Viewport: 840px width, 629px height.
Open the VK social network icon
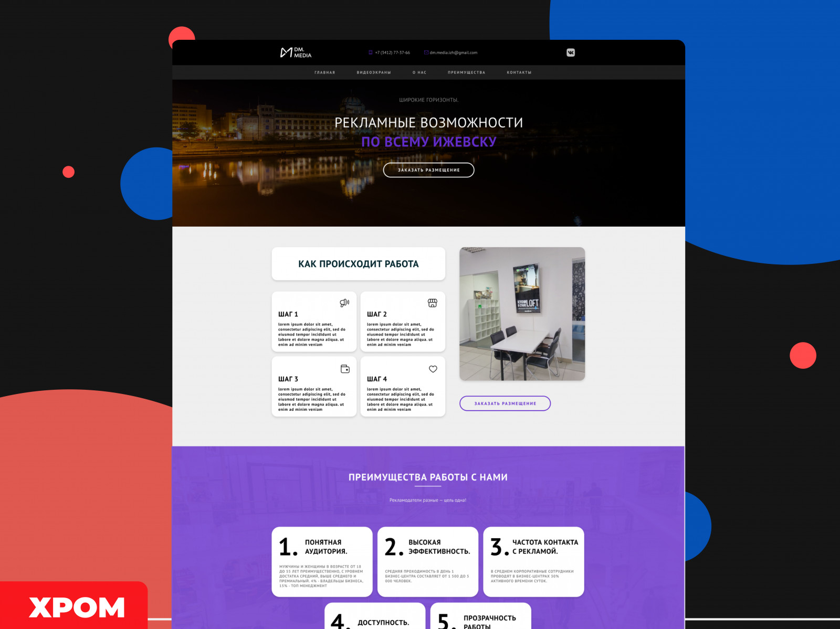click(x=571, y=52)
